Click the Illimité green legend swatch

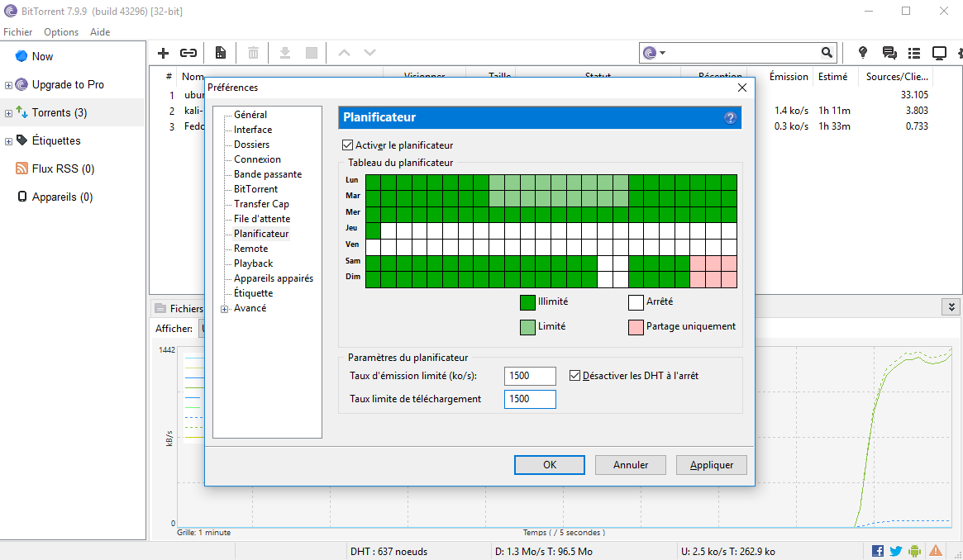coord(527,302)
